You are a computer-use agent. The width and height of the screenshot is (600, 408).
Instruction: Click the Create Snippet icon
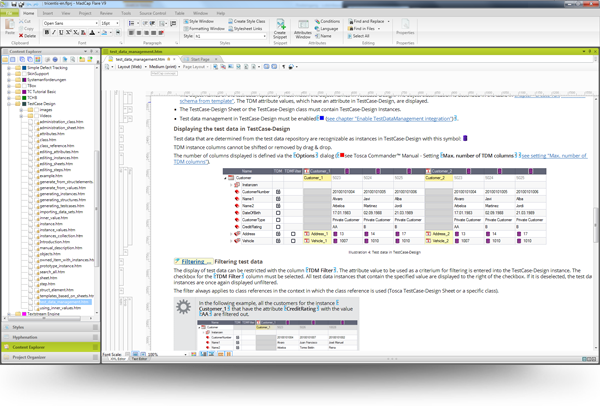point(280,28)
